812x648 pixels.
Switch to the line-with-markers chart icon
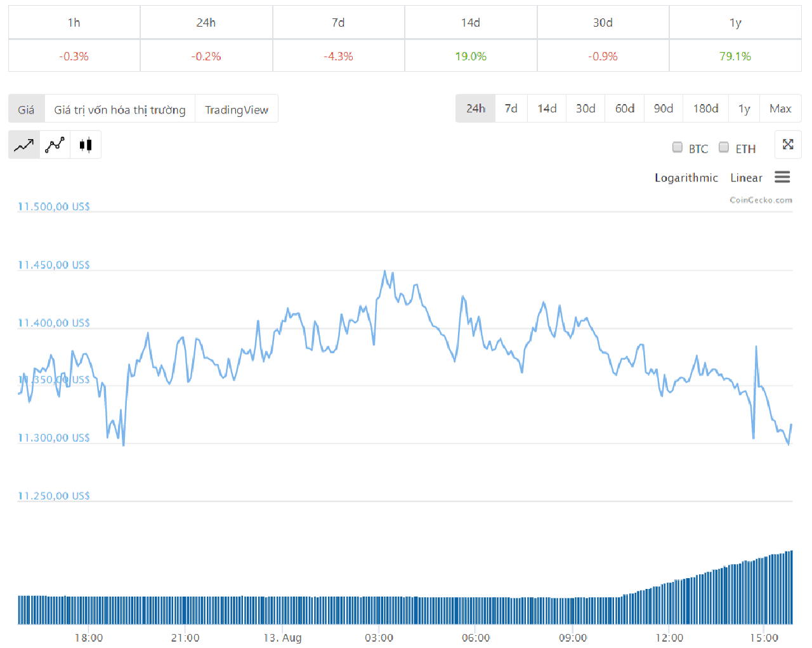[55, 145]
